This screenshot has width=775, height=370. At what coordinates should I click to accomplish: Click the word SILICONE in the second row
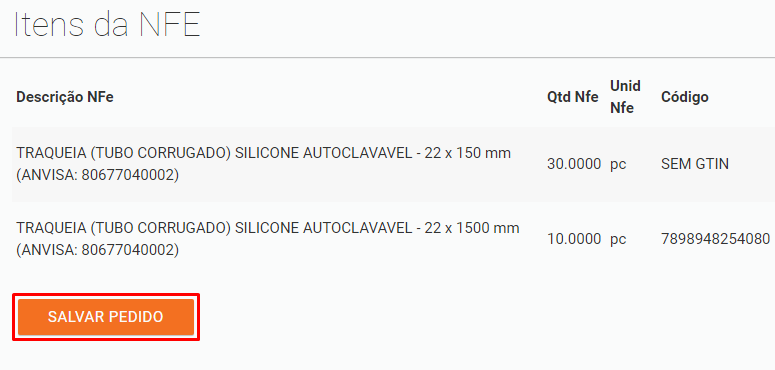coord(266,228)
